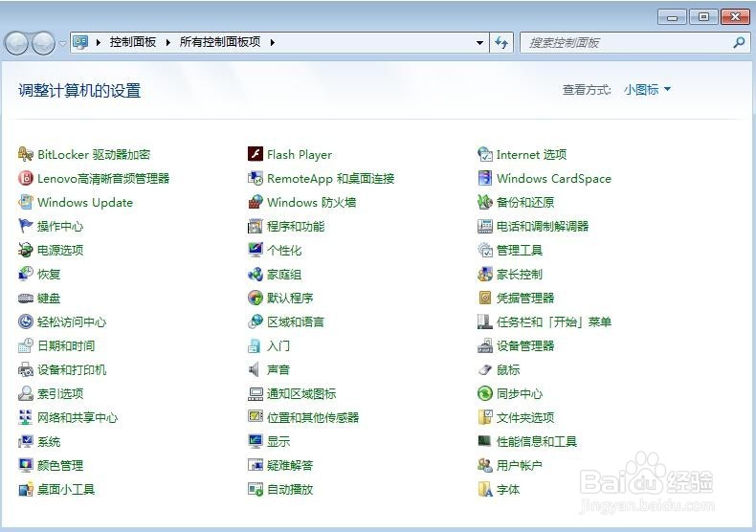The height and width of the screenshot is (532, 756).
Task: Open the BitLocker 驱动器加密 icon
Action: tap(26, 154)
